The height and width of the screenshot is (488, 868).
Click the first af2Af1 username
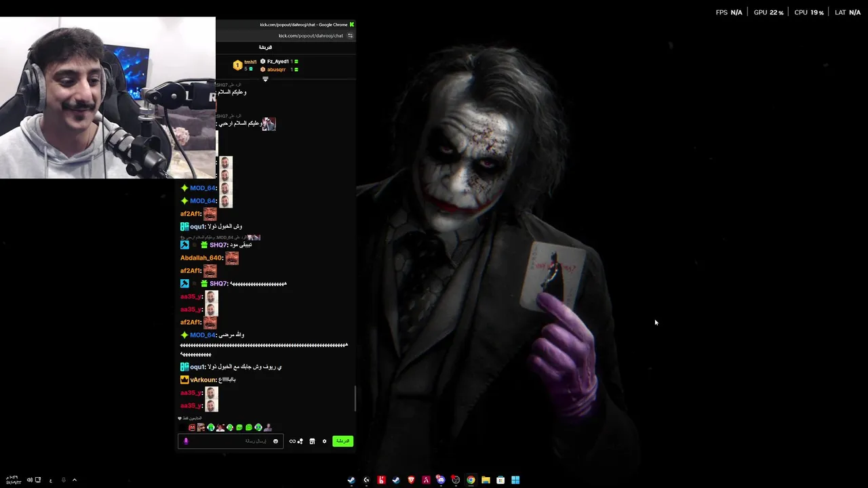191,213
